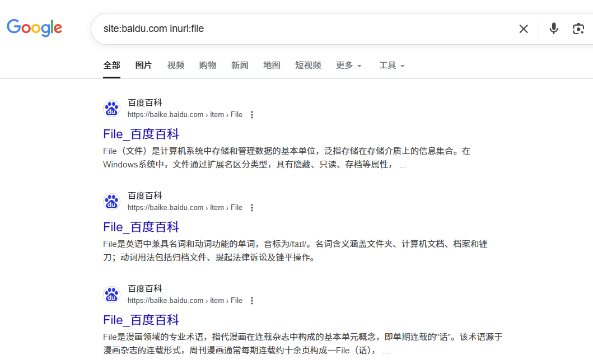Expand the 工具 dropdown
Viewport: 593px width, 364px height.
[x=392, y=66]
